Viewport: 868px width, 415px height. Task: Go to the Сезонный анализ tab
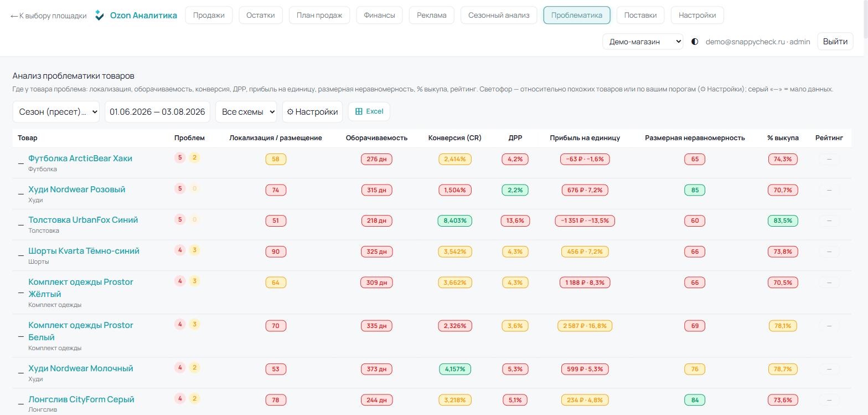[x=499, y=15]
